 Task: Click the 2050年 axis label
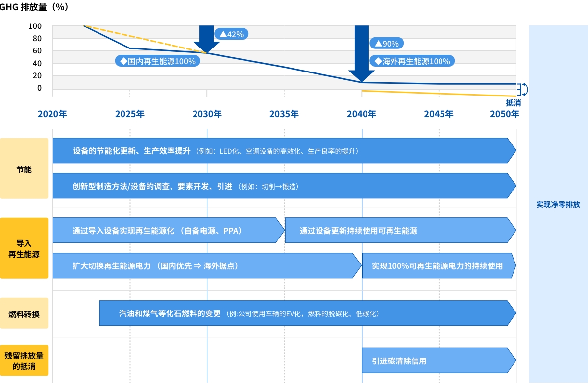[505, 114]
